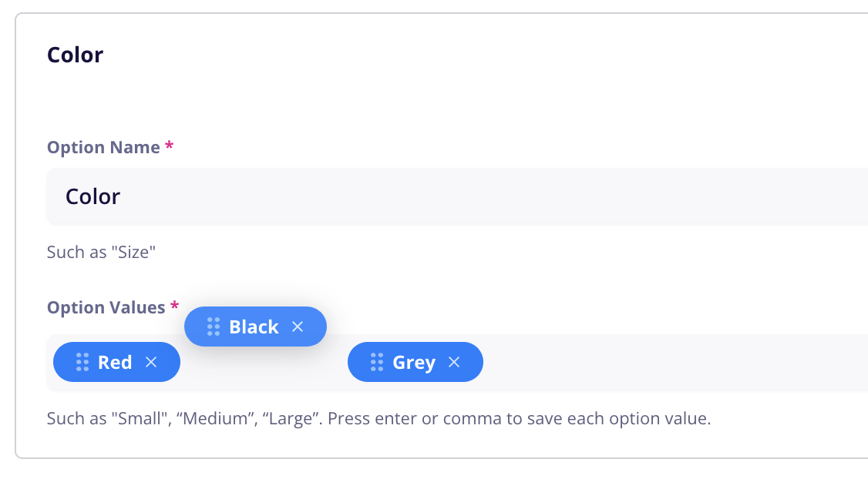868x479 pixels.
Task: Remove the Black option value
Action: 298,327
